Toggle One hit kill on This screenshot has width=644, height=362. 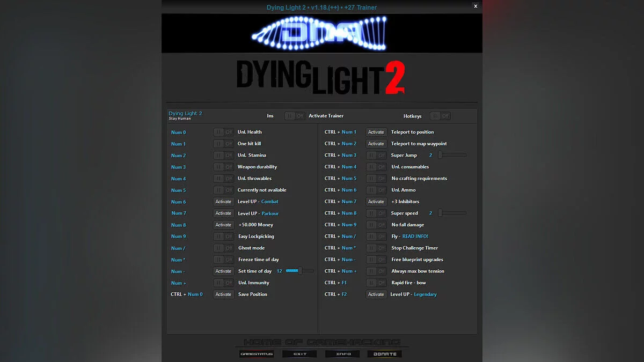(223, 143)
